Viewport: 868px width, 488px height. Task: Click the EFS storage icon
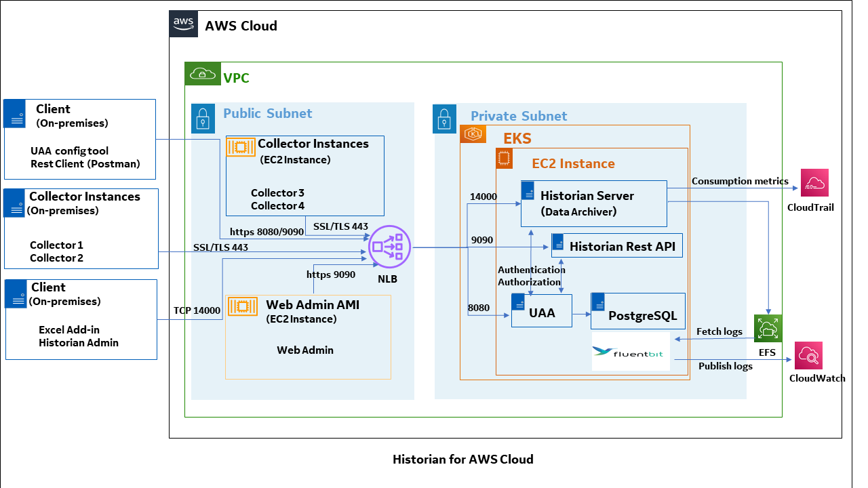point(768,329)
